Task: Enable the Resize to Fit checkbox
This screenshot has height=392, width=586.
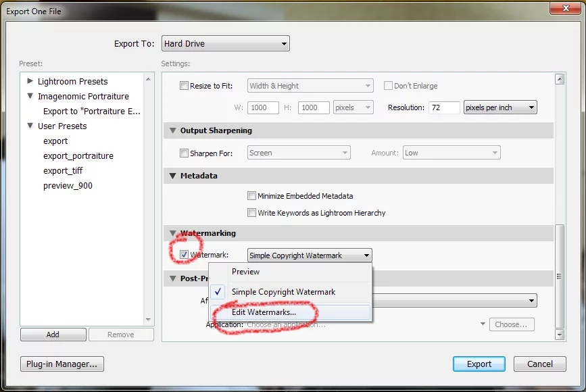Action: (x=184, y=86)
